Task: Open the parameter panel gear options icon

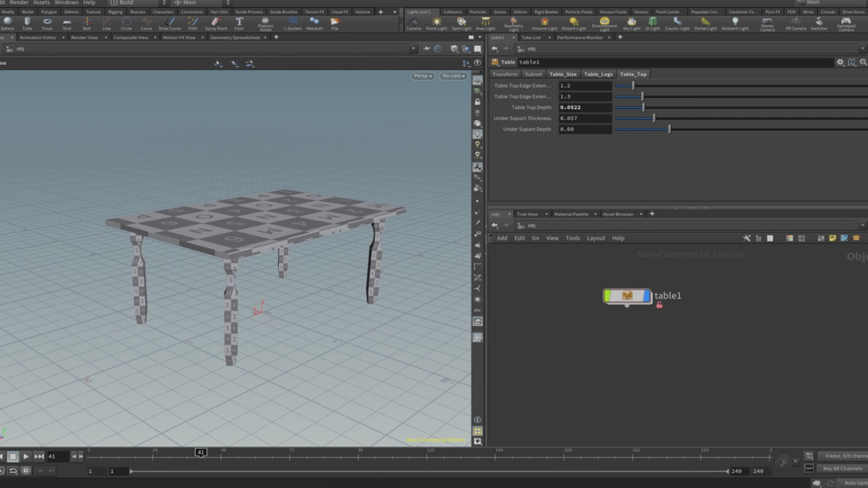Action: click(840, 62)
